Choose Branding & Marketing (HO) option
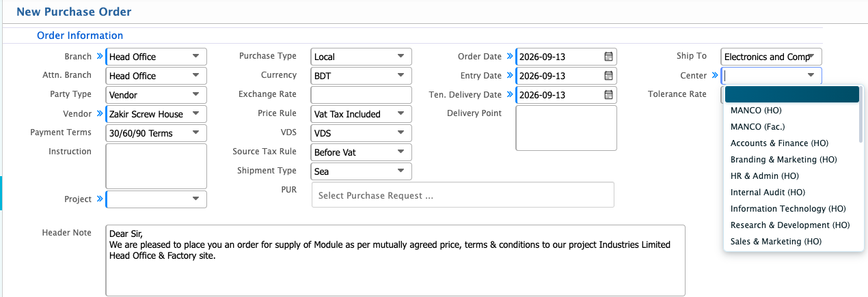The height and width of the screenshot is (297, 868). pos(791,159)
